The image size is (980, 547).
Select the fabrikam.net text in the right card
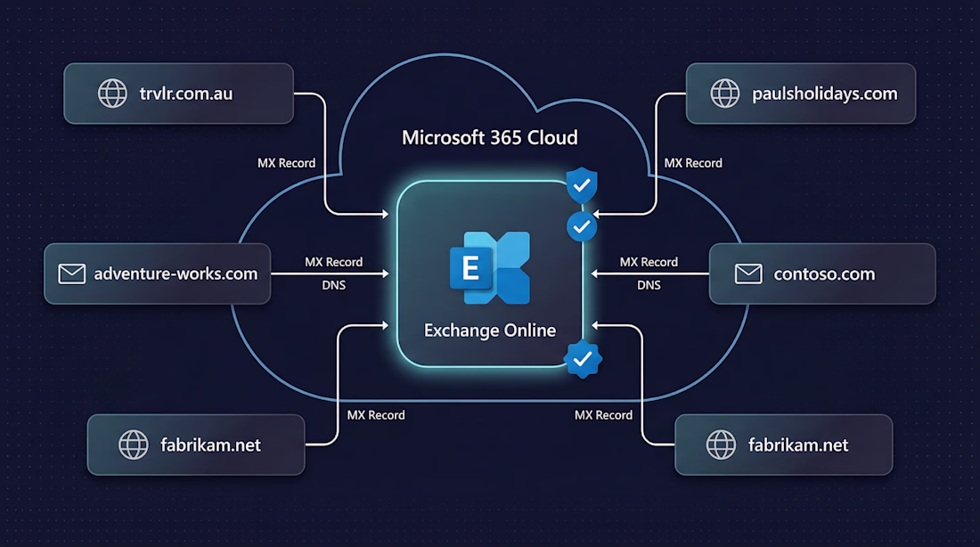click(798, 445)
